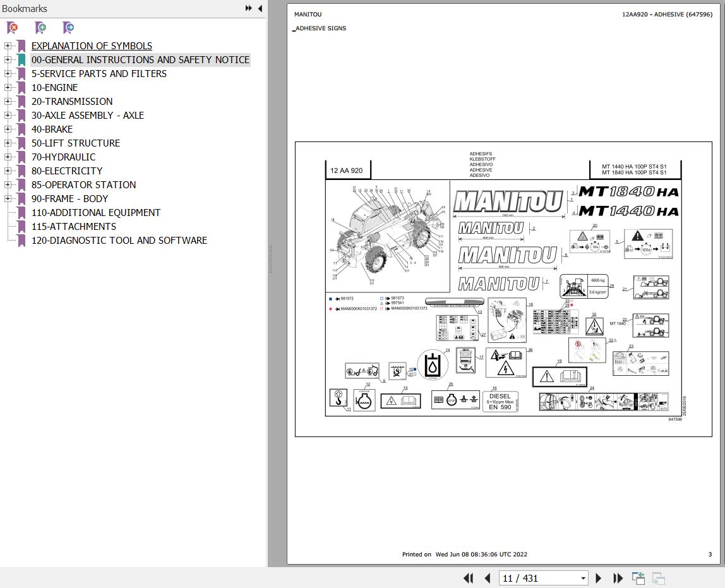Click the Bookmarks panel title
725x588 pixels.
(x=25, y=8)
